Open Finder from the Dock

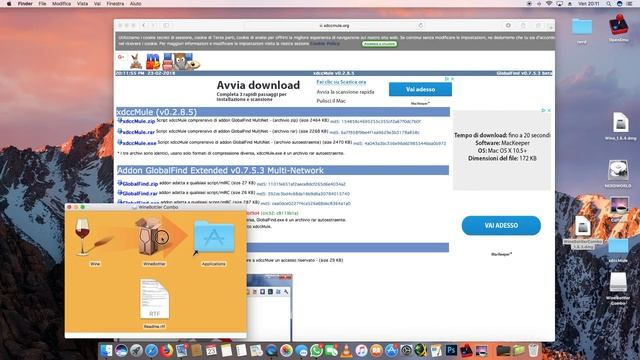coord(106,351)
